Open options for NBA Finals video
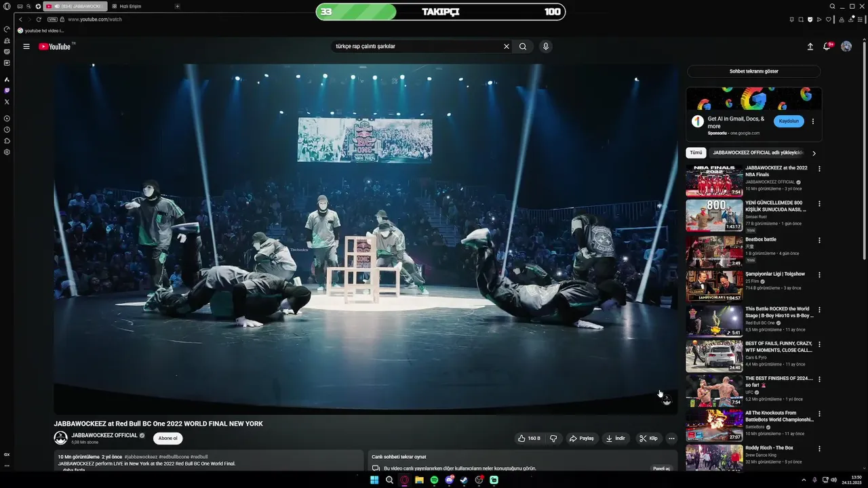 pos(819,169)
